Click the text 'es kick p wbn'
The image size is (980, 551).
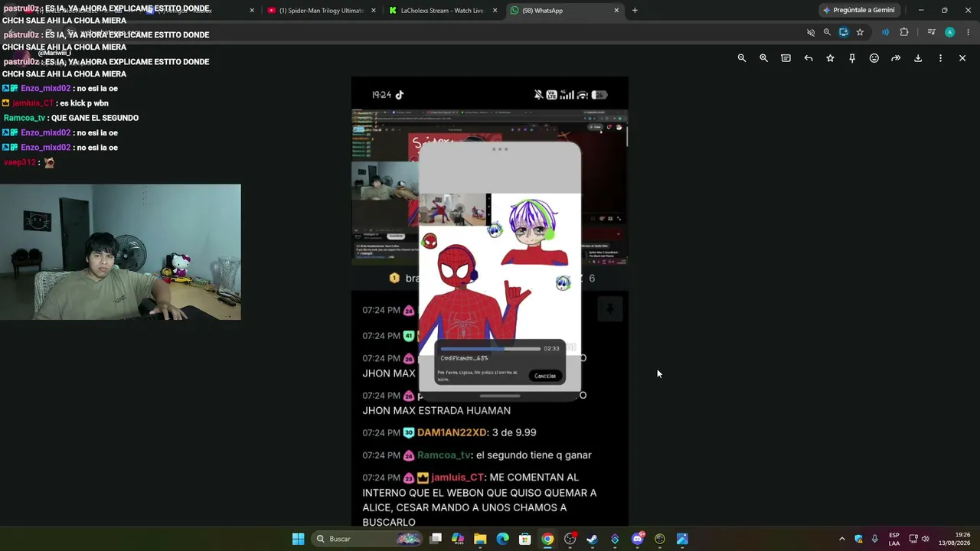pos(84,103)
